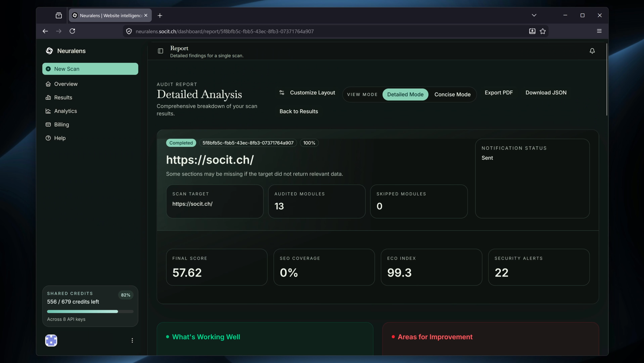Go Back to Results
Screen dimensions: 644x363
299,111
